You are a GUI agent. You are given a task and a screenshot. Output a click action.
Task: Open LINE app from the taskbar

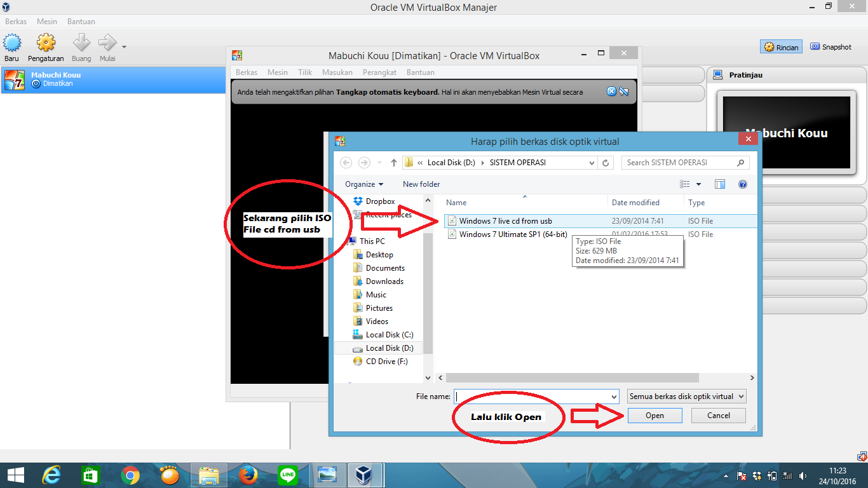pos(288,475)
